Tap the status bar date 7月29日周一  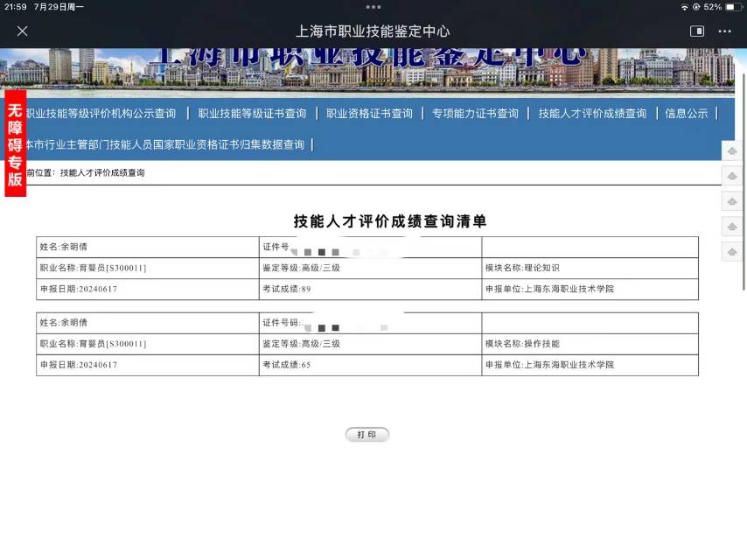pos(59,7)
